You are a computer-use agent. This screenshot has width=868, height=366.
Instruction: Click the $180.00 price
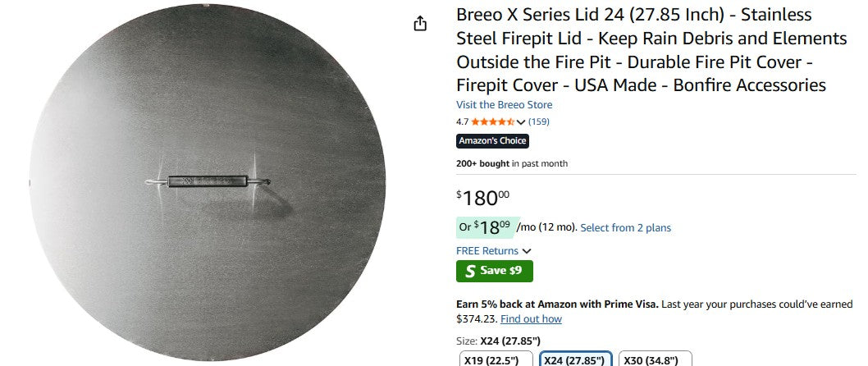coord(483,198)
